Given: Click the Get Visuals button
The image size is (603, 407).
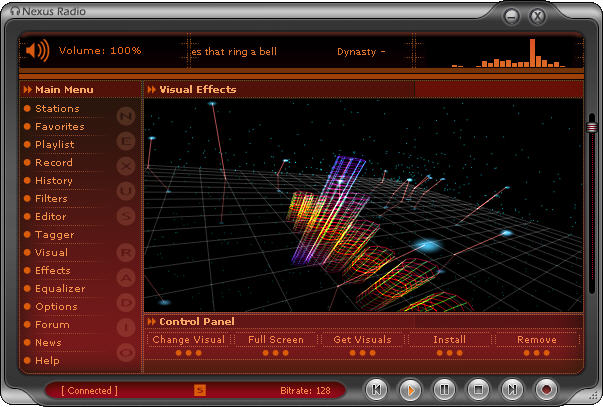Looking at the screenshot, I should [x=362, y=340].
